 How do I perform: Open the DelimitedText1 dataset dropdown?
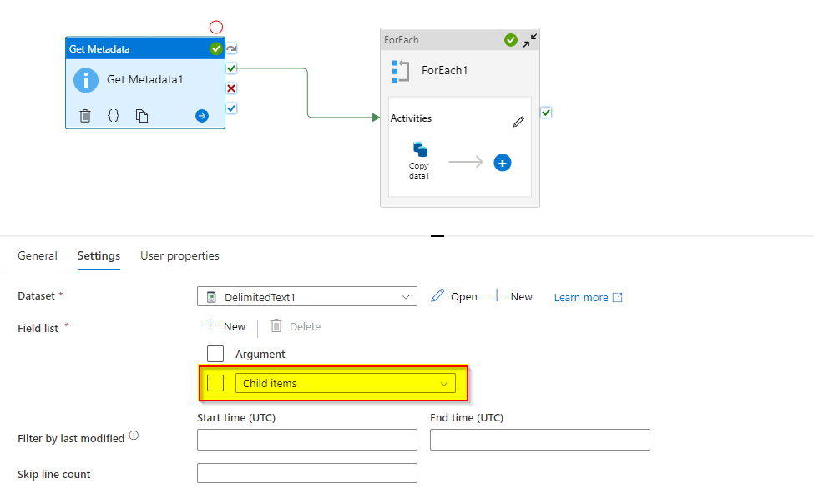(306, 296)
